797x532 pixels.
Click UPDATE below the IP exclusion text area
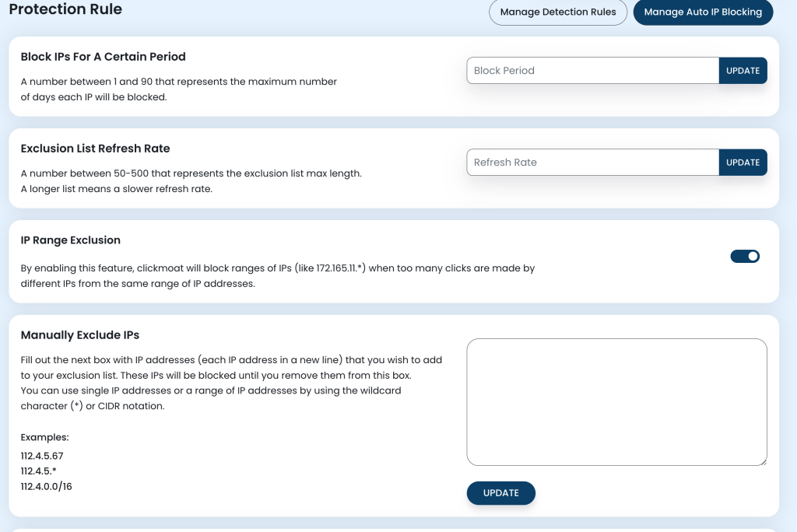tap(500, 493)
